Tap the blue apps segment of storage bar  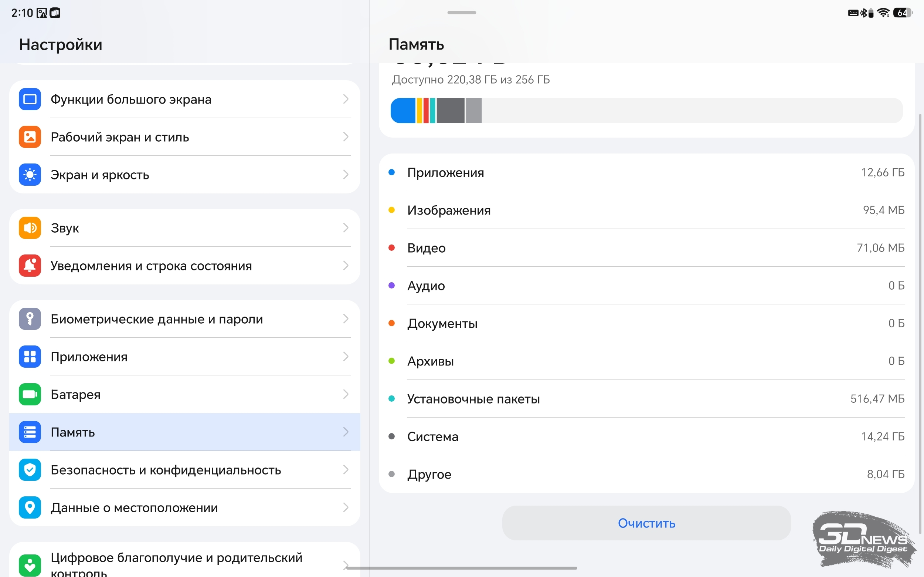click(x=403, y=111)
